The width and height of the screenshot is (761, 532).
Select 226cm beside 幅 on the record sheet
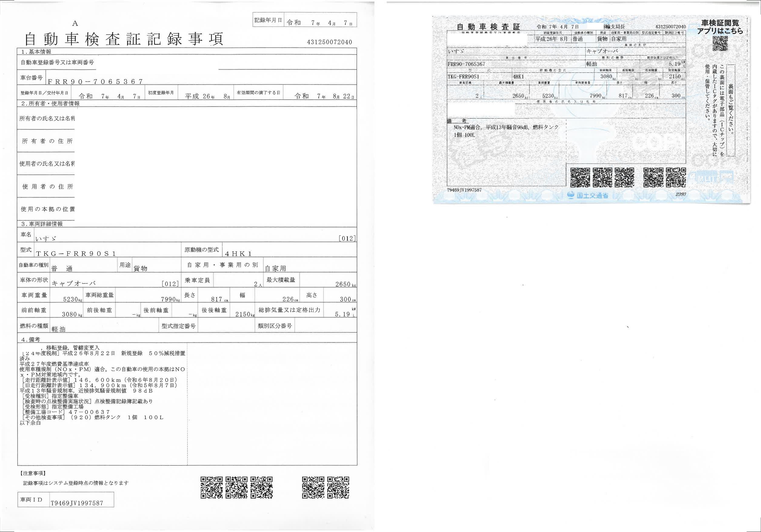[x=290, y=299]
